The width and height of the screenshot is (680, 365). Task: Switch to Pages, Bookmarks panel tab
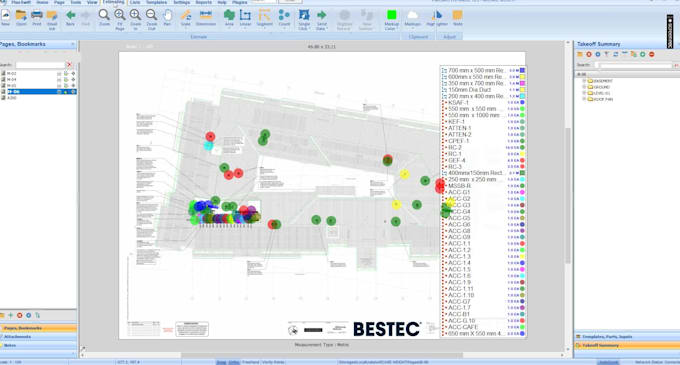pos(38,328)
